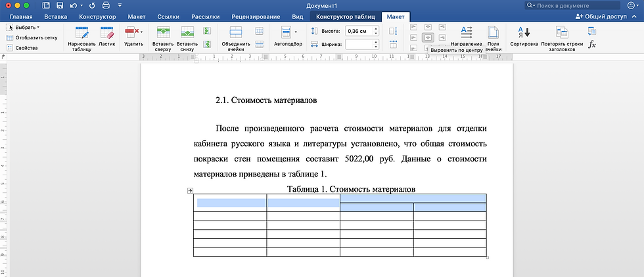Screen dimensions: 644x277
Task: Select the align top left icon
Action: pyautogui.click(x=414, y=27)
